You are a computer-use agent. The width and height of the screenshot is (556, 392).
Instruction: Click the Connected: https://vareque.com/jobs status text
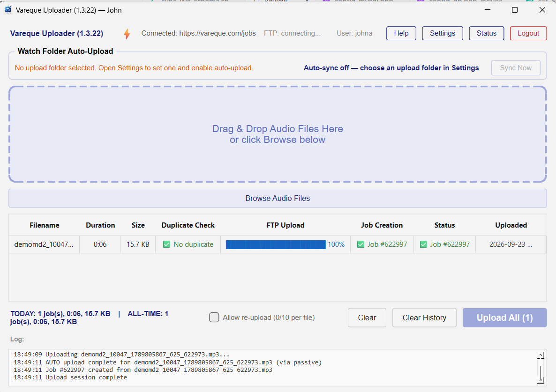[199, 33]
